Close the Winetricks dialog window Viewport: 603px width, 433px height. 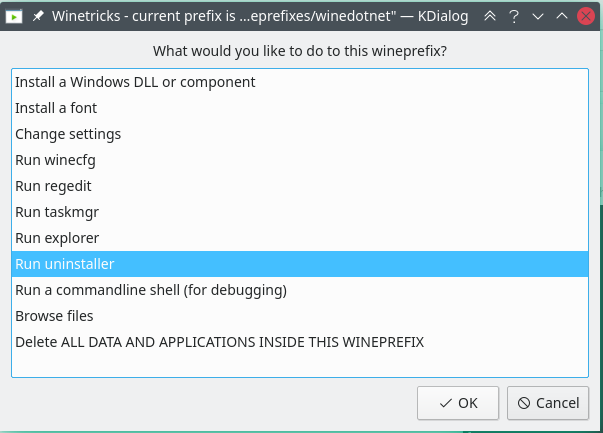pyautogui.click(x=585, y=17)
